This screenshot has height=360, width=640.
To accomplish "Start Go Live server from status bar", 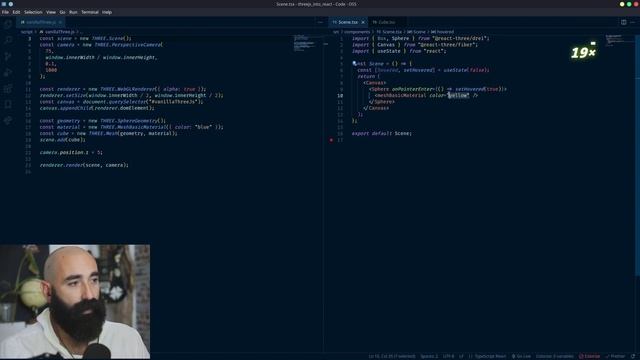I will 522,356.
